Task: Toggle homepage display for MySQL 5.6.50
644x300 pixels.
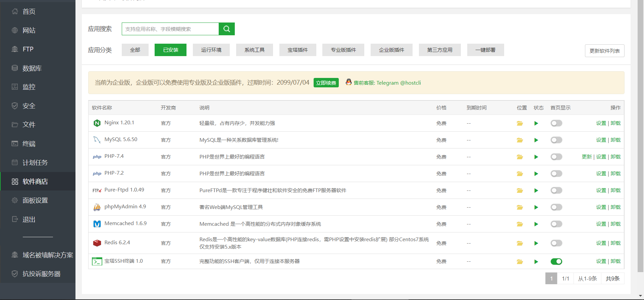Action: click(556, 140)
